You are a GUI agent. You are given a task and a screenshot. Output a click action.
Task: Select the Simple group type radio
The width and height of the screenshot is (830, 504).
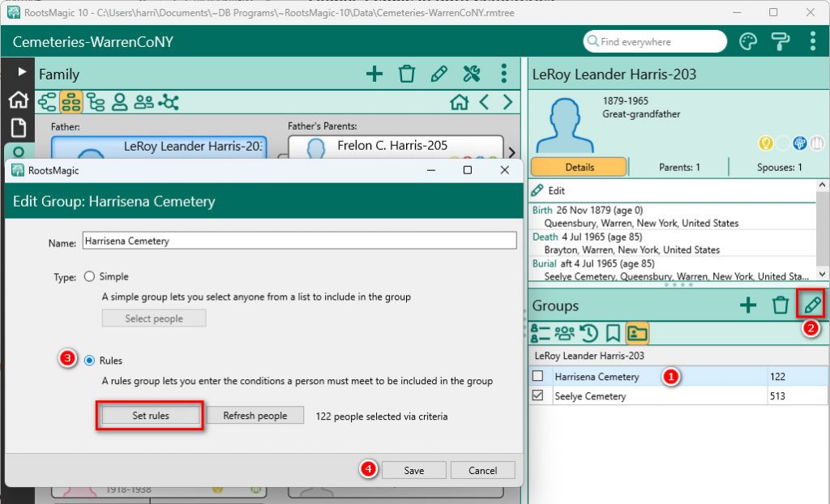[x=89, y=276]
